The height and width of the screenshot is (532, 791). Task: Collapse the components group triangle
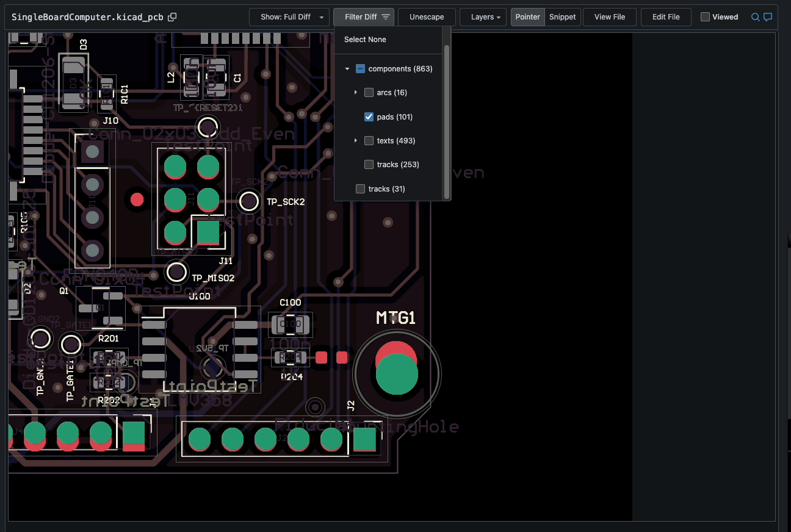(x=347, y=68)
